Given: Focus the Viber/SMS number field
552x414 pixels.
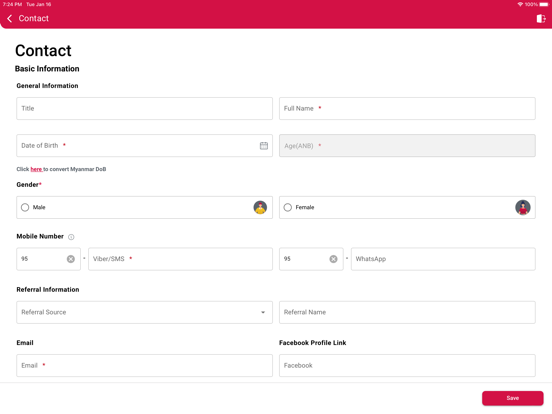Looking at the screenshot, I should point(180,259).
